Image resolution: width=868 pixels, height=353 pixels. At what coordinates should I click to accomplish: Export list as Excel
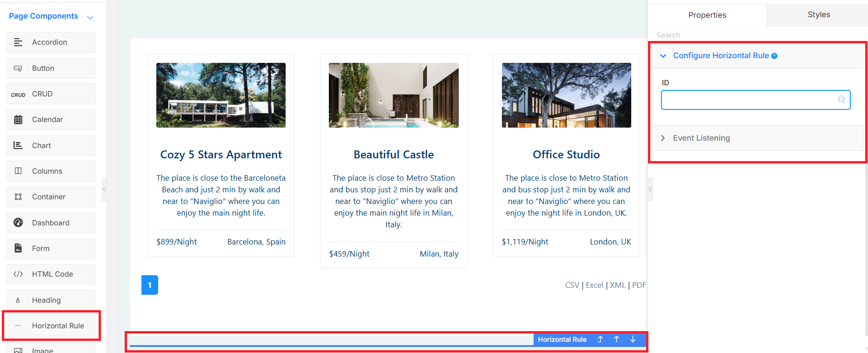coord(594,285)
